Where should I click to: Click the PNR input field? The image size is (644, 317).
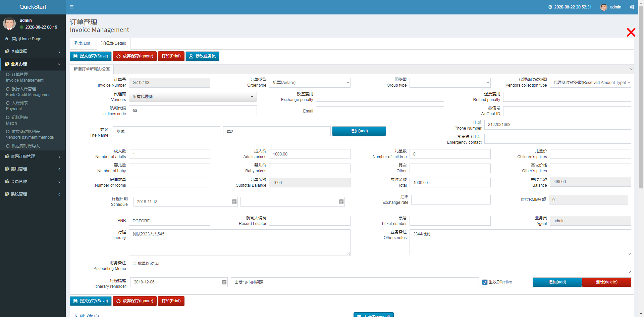pos(169,221)
